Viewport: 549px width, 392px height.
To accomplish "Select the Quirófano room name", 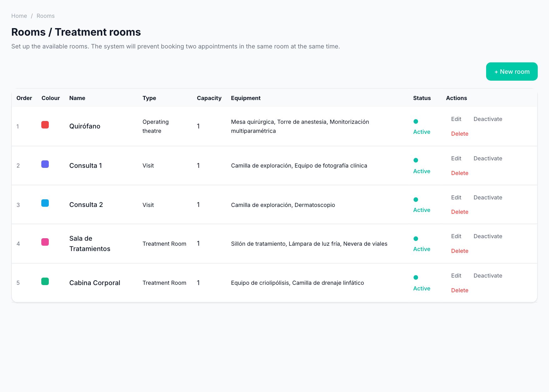I will click(x=85, y=126).
